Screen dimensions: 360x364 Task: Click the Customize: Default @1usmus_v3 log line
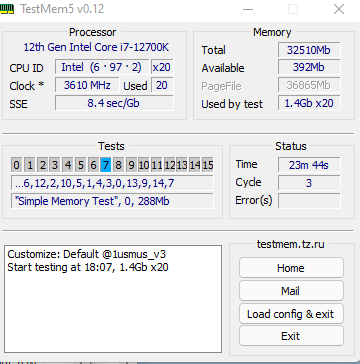87,254
